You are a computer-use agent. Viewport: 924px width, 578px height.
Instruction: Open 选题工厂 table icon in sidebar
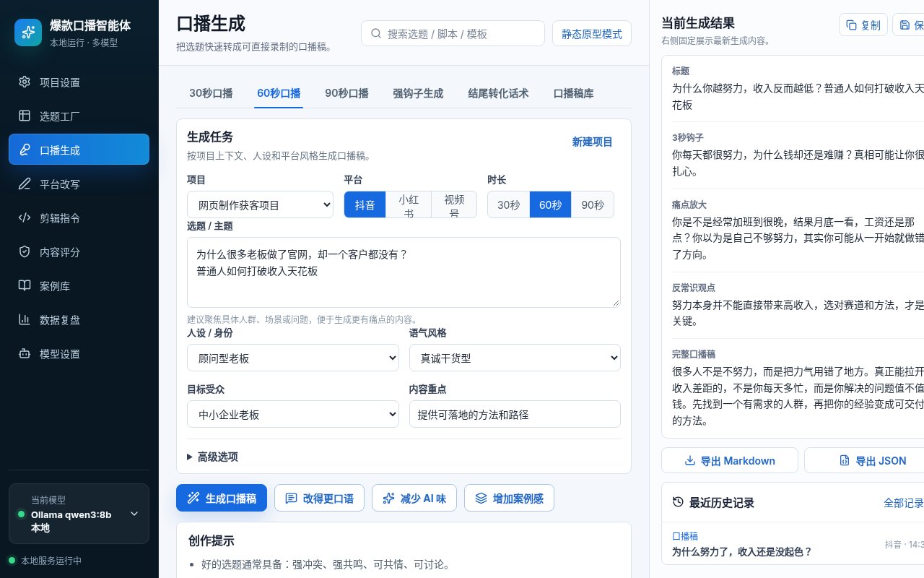coord(25,116)
